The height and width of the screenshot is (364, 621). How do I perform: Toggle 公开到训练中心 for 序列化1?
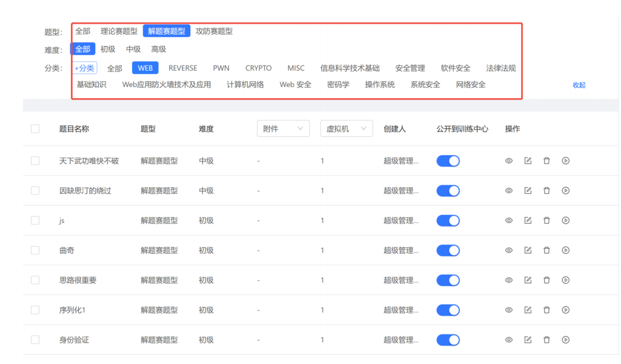[x=448, y=310]
